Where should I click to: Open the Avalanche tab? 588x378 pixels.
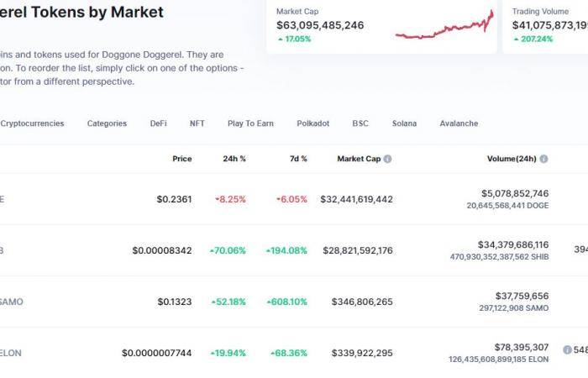459,123
